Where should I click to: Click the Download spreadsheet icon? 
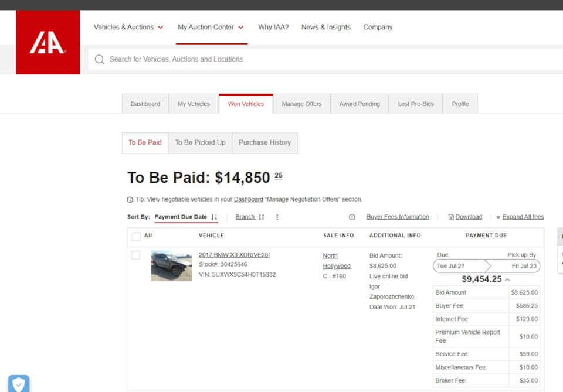coord(451,217)
